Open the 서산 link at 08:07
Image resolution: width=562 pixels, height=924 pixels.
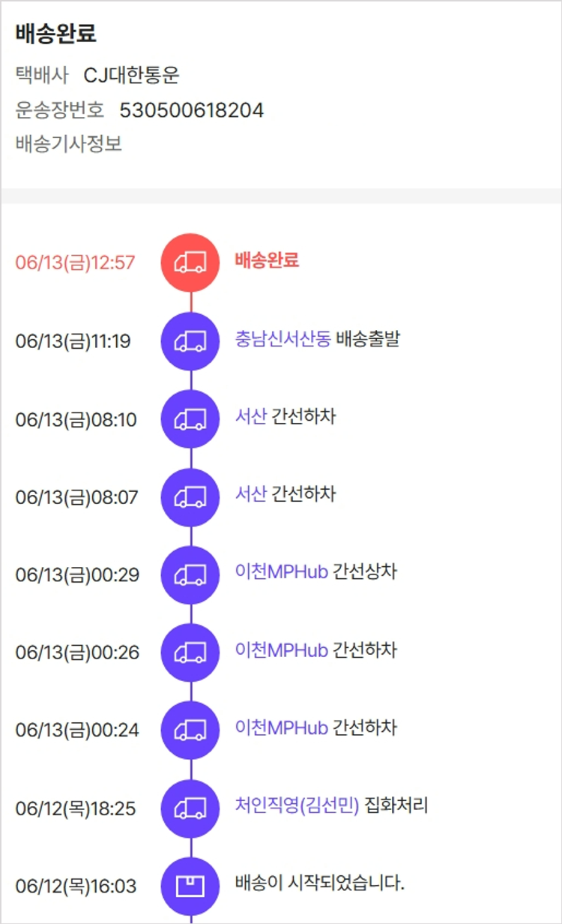point(250,494)
